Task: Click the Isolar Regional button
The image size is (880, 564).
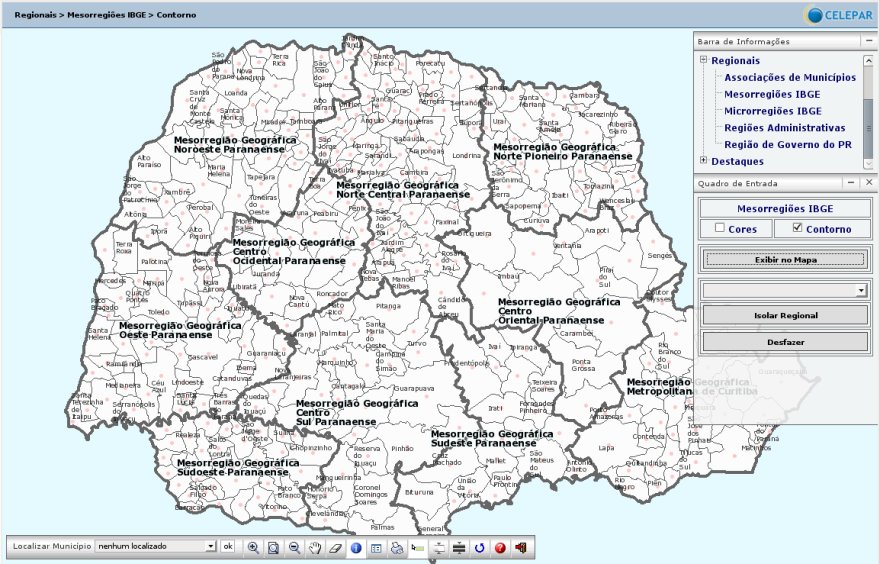Action: pos(785,315)
